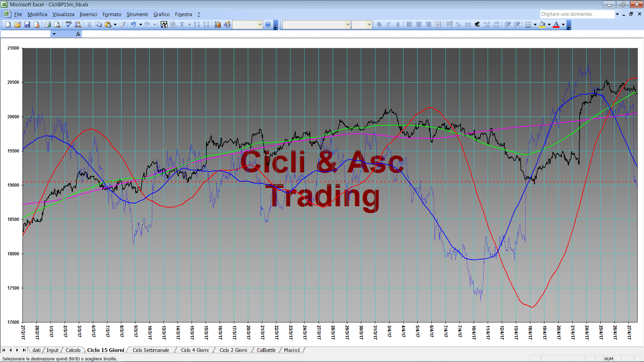The height and width of the screenshot is (362, 644).
Task: Print using the printer icon
Action: tap(48, 24)
